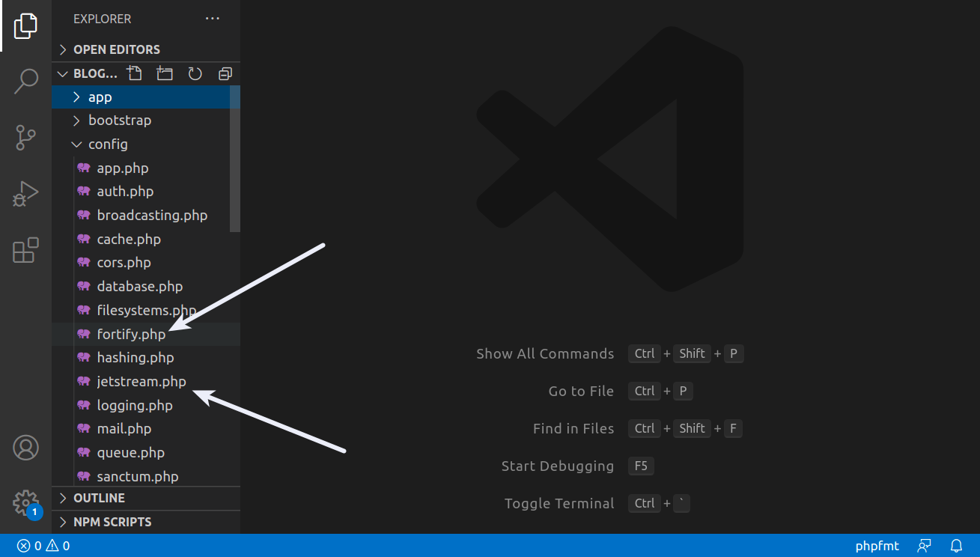Click the phpfmt status bar item

pos(877,546)
